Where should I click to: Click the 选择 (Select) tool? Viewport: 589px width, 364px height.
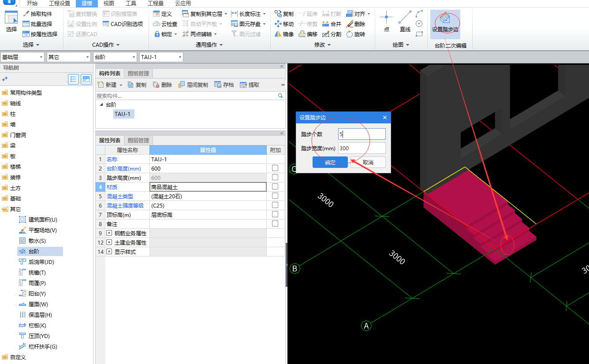11,23
